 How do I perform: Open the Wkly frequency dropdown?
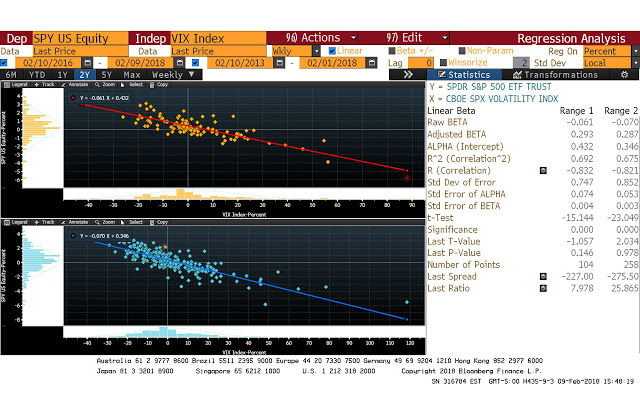[x=316, y=51]
